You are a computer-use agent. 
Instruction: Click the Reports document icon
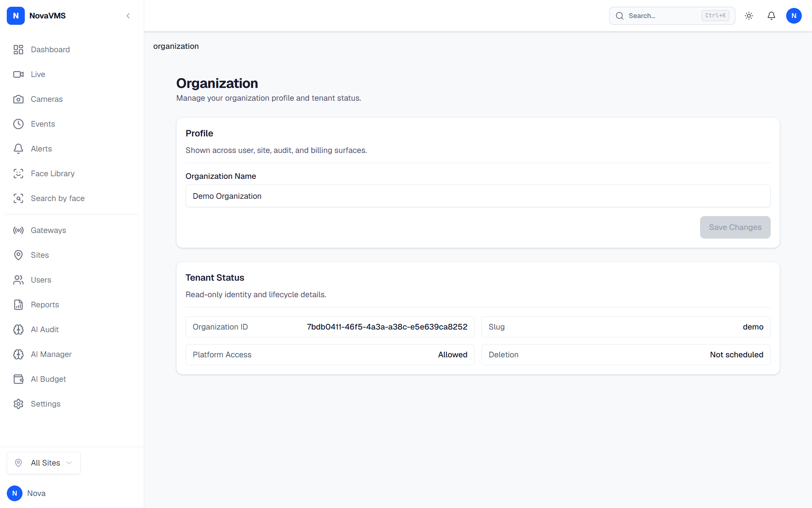[18, 305]
